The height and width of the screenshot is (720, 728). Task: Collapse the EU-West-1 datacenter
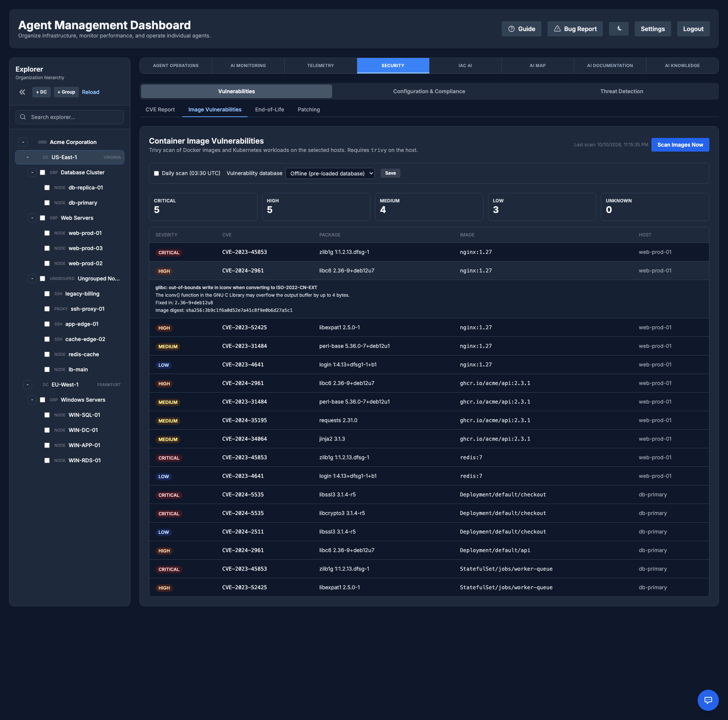click(x=28, y=385)
